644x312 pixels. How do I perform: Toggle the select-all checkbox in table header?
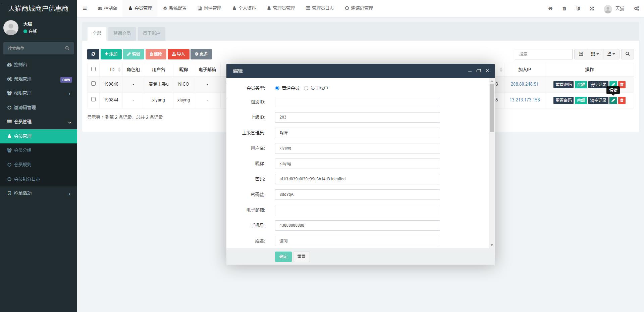coord(94,69)
